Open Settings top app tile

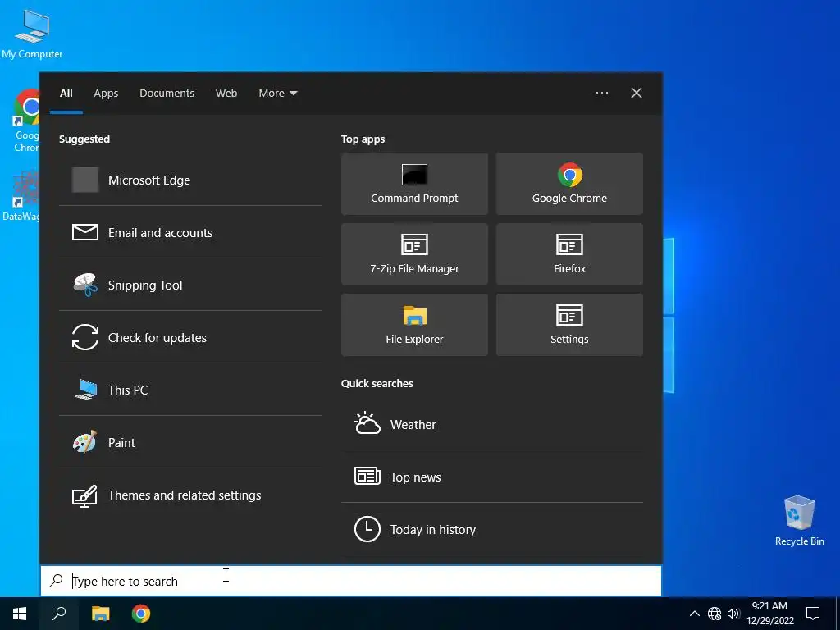click(x=569, y=325)
